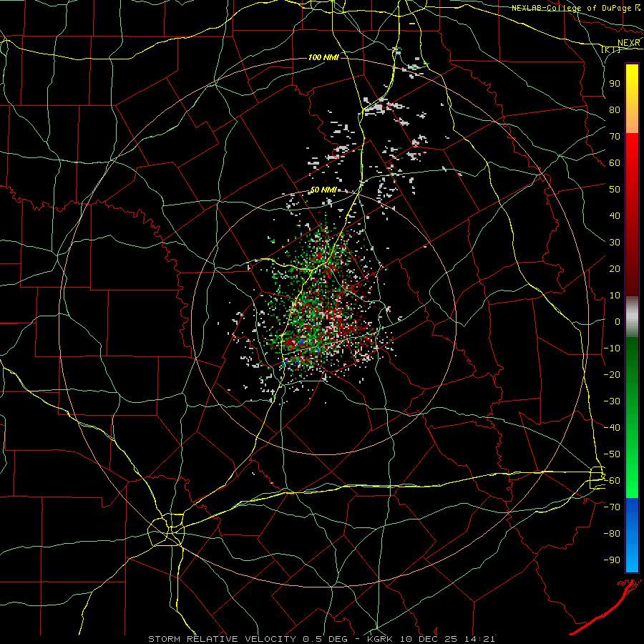The width and height of the screenshot is (644, 644).
Task: Click the -40 value on the velocity scale
Action: (612, 428)
